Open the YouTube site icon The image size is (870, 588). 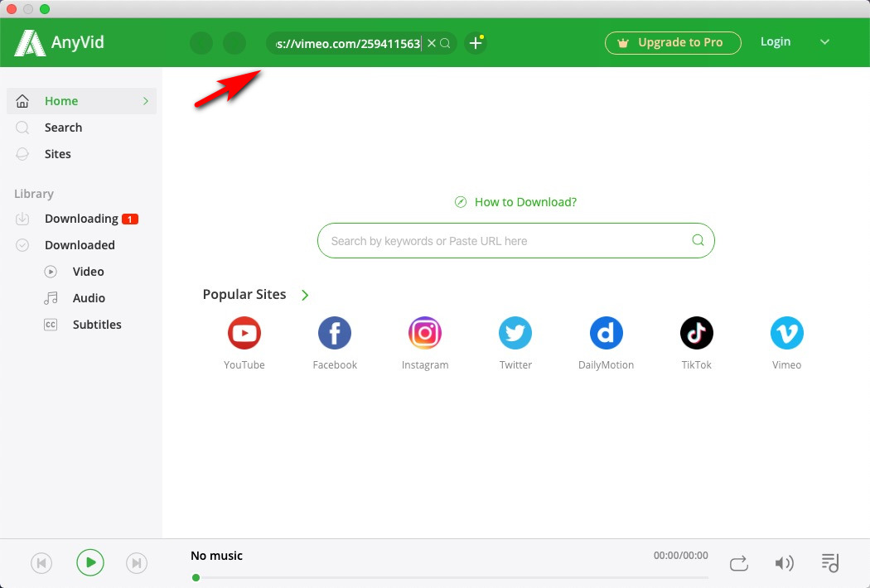(x=244, y=333)
